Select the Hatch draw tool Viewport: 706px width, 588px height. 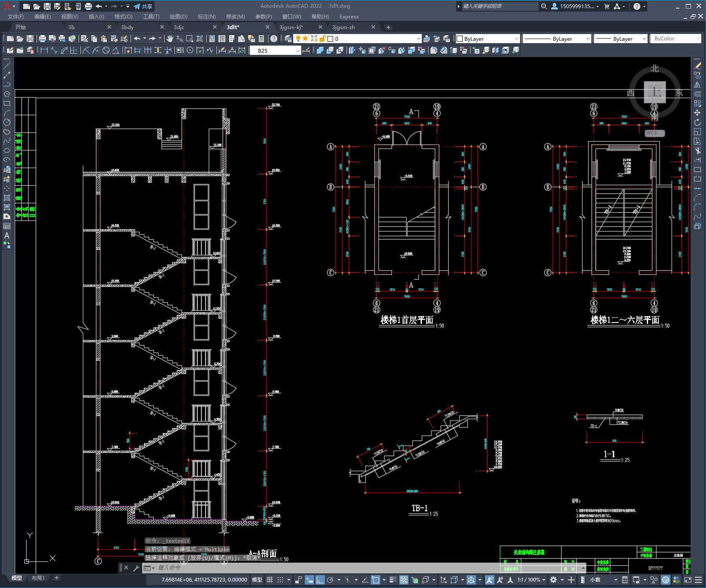tap(7, 198)
